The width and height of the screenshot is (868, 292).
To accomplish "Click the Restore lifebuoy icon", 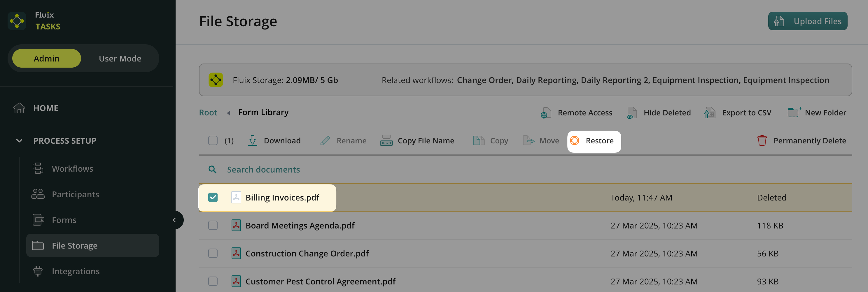I will [x=575, y=141].
